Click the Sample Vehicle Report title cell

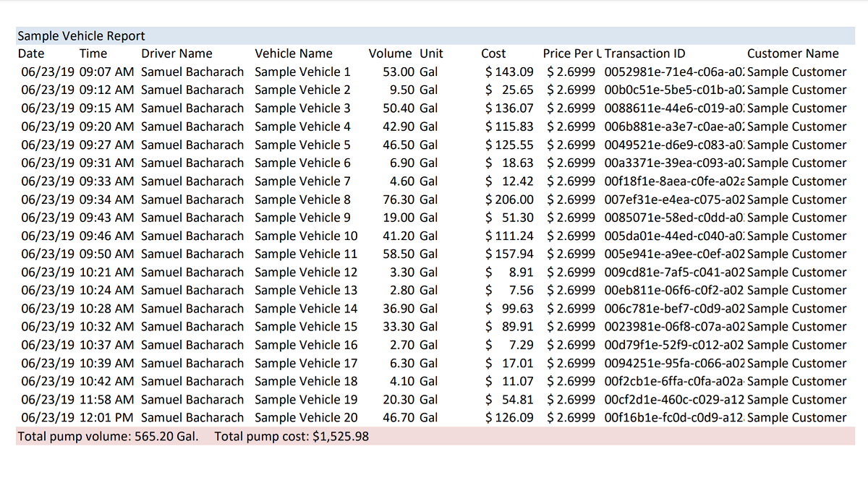(x=81, y=36)
